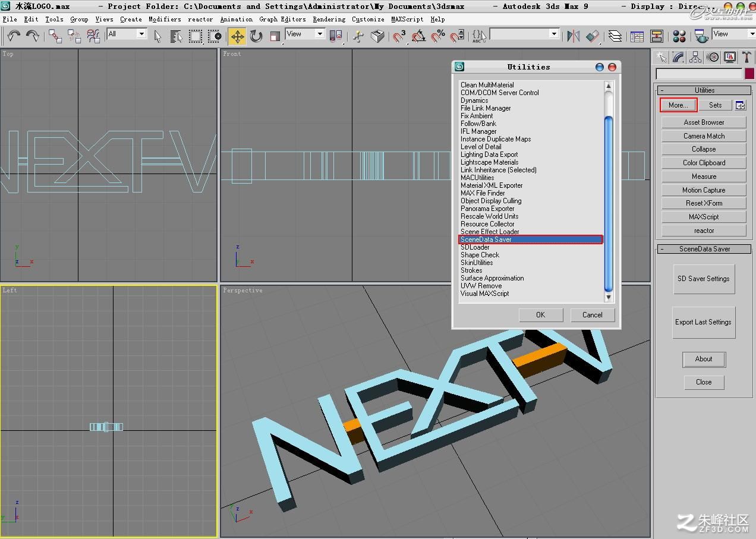Open the Customize menu

pyautogui.click(x=368, y=19)
